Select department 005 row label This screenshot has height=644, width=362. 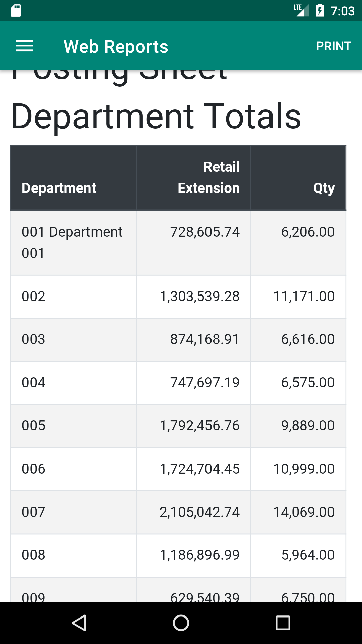click(34, 426)
